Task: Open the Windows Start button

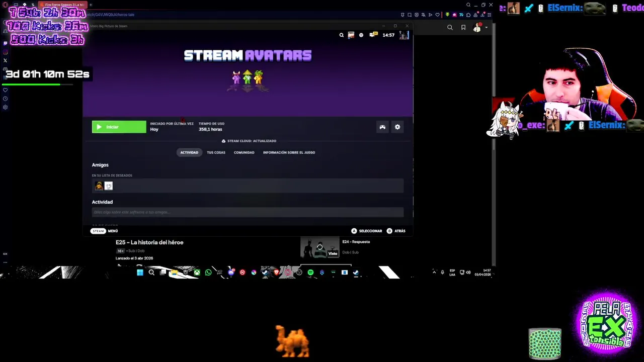Action: (140, 273)
